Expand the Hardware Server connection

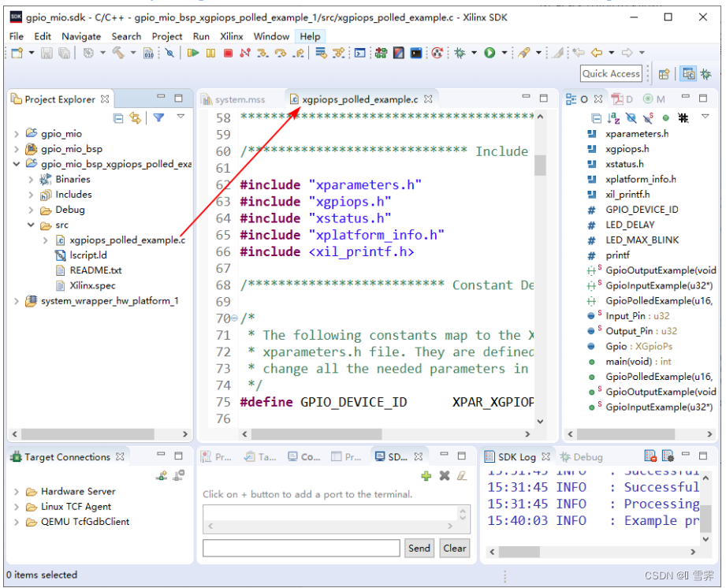pyautogui.click(x=17, y=491)
